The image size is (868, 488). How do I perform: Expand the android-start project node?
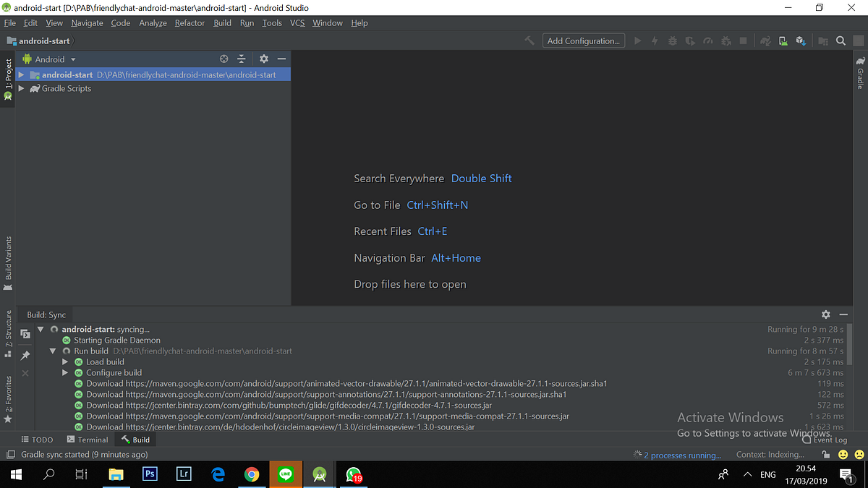point(22,74)
